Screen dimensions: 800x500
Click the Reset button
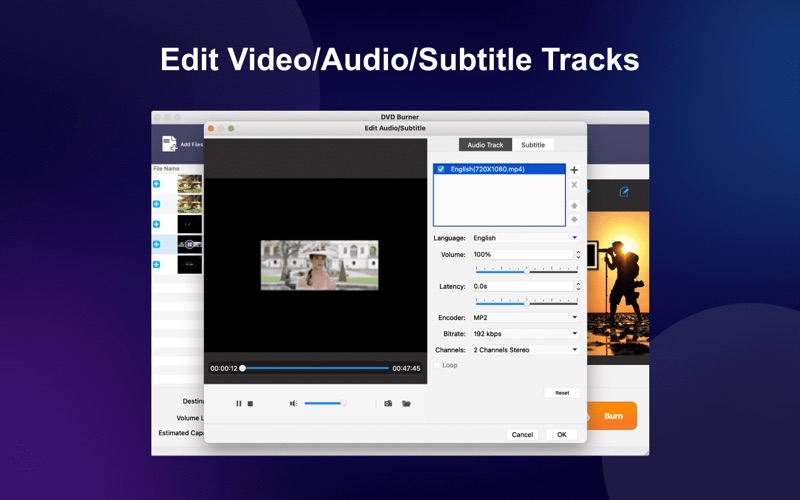(562, 393)
